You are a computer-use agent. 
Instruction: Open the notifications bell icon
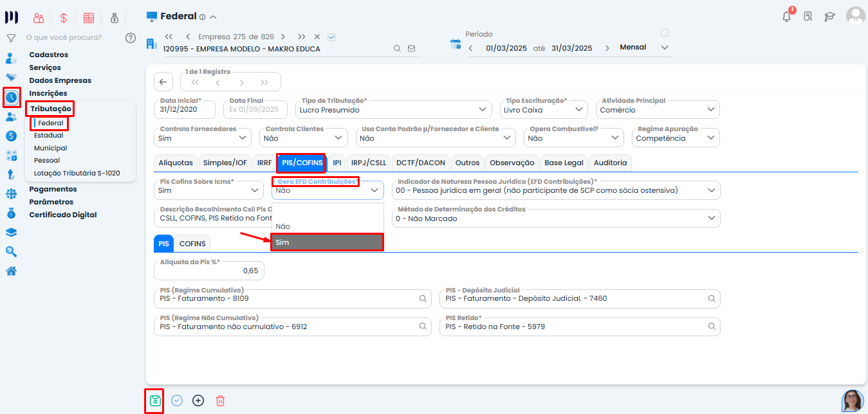point(786,17)
